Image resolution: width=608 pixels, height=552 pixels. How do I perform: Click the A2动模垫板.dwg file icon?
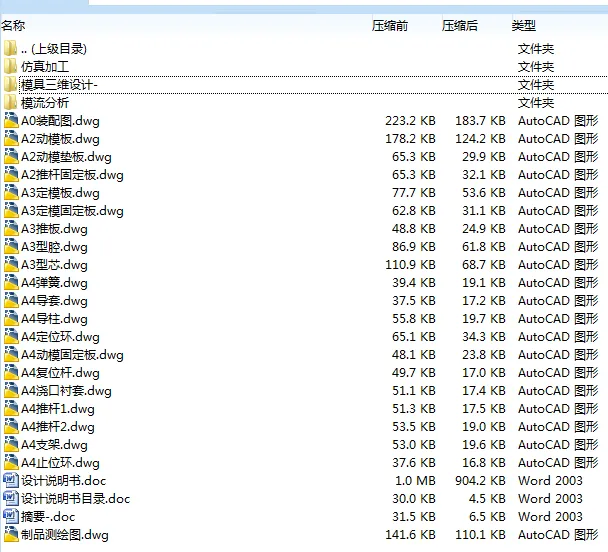click(x=11, y=157)
